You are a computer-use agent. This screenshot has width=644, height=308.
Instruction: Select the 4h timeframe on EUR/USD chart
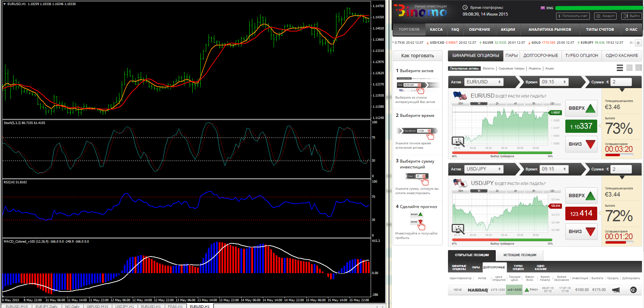pyautogui.click(x=515, y=103)
